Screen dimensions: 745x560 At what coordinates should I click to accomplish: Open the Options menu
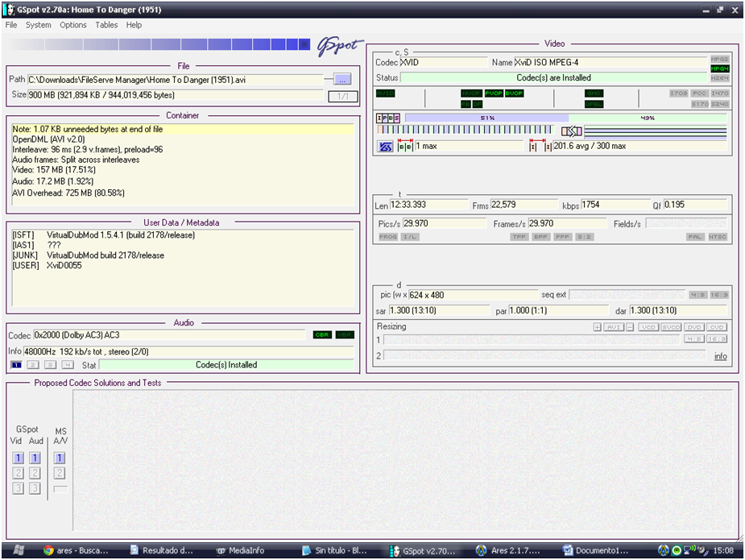[73, 25]
